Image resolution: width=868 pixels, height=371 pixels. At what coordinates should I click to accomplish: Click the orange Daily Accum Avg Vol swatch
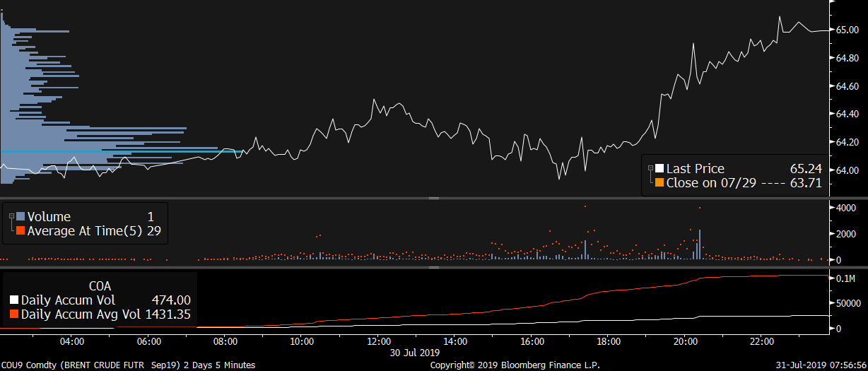[x=14, y=314]
